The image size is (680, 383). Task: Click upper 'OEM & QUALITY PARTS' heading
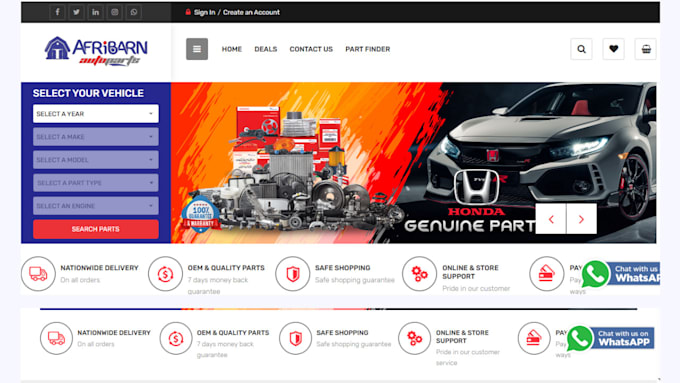coord(226,268)
